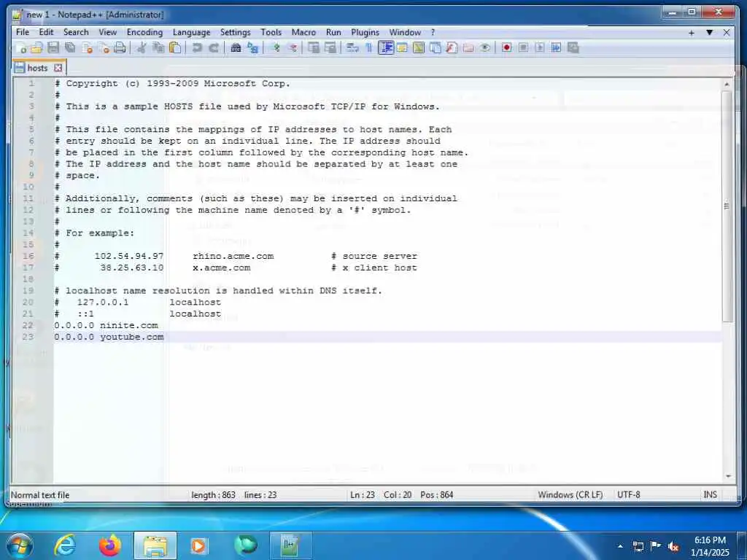Click the Playback macro icon
The width and height of the screenshot is (747, 560).
540,47
